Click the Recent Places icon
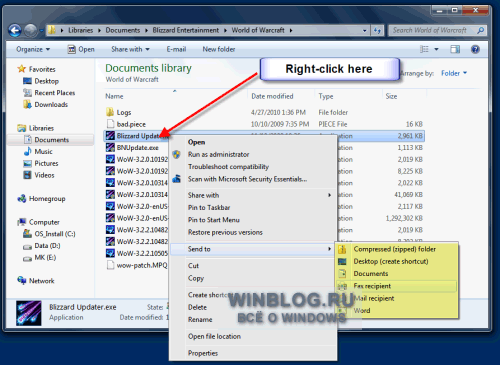 27,93
